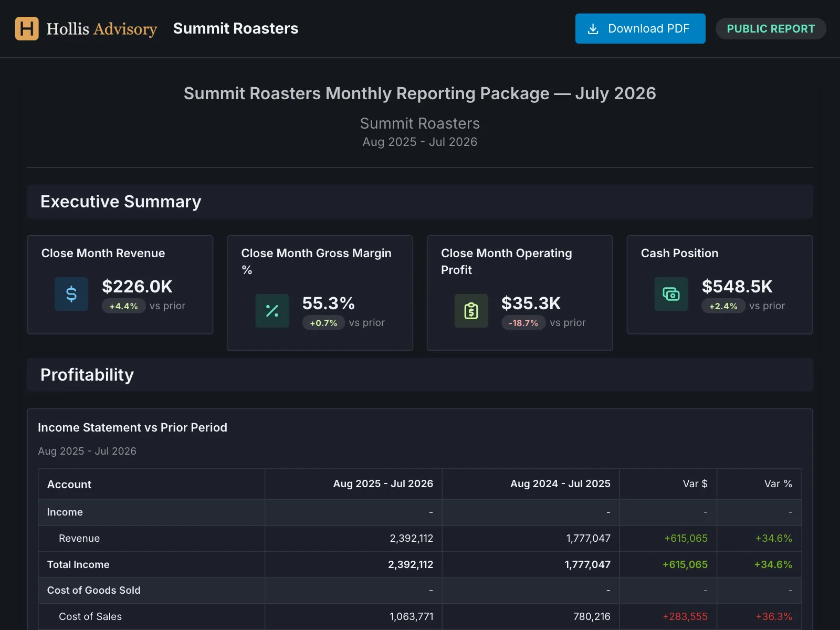
Task: Click Cost of Sales value 1,063,771
Action: [412, 616]
